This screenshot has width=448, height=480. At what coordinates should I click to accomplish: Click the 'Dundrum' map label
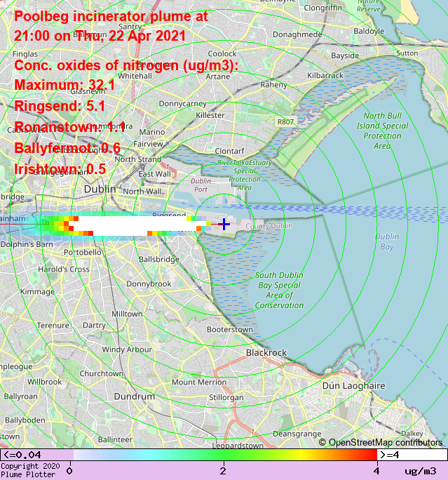click(x=134, y=396)
